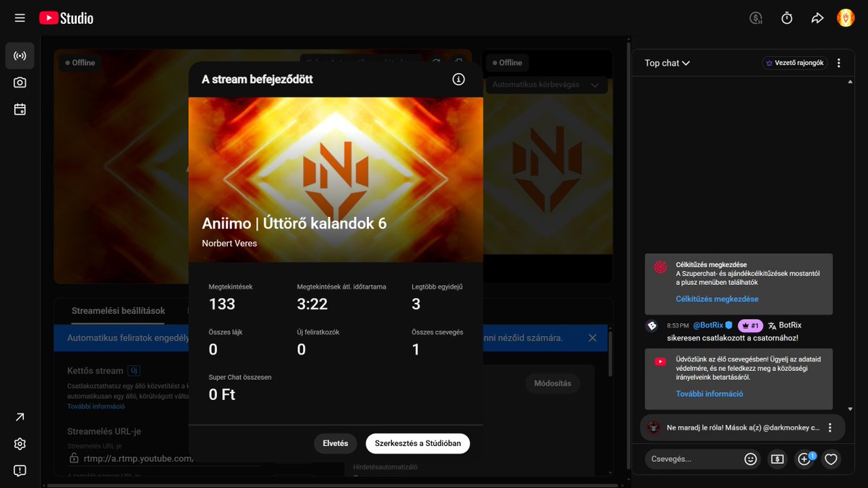
Task: Switch to Streamelési beállítások tab
Action: pyautogui.click(x=118, y=311)
